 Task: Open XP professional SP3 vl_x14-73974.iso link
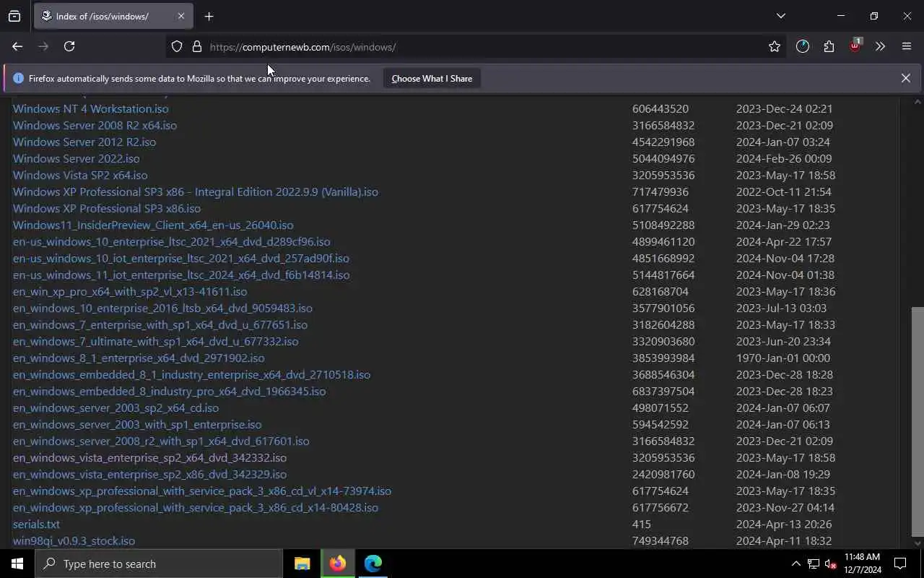click(x=202, y=491)
